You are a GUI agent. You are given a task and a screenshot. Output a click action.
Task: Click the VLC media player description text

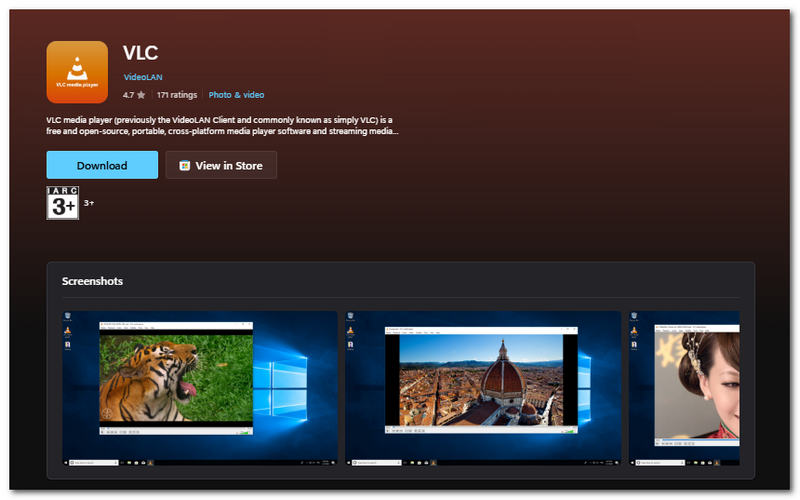[222, 126]
